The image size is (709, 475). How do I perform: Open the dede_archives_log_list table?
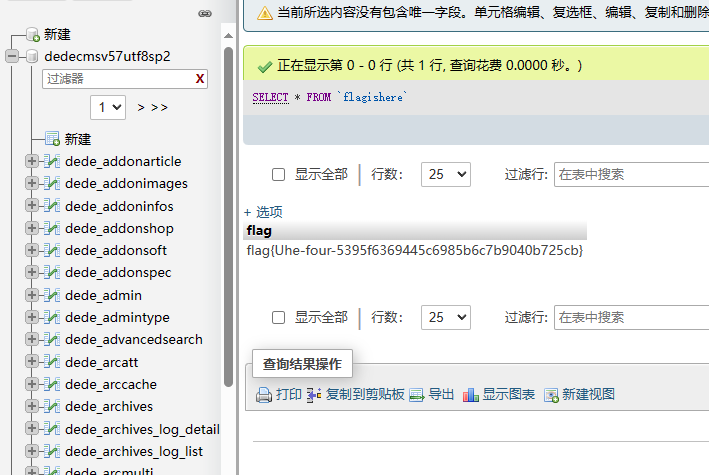point(134,451)
